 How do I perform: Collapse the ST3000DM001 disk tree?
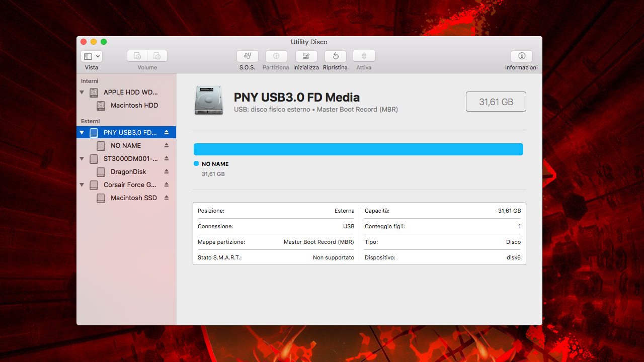coord(82,159)
